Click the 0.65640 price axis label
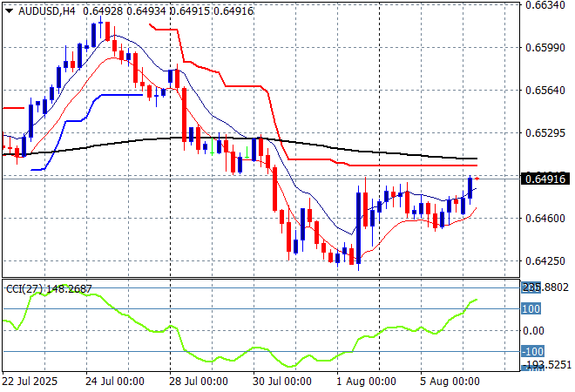The image size is (575, 392). pos(545,91)
